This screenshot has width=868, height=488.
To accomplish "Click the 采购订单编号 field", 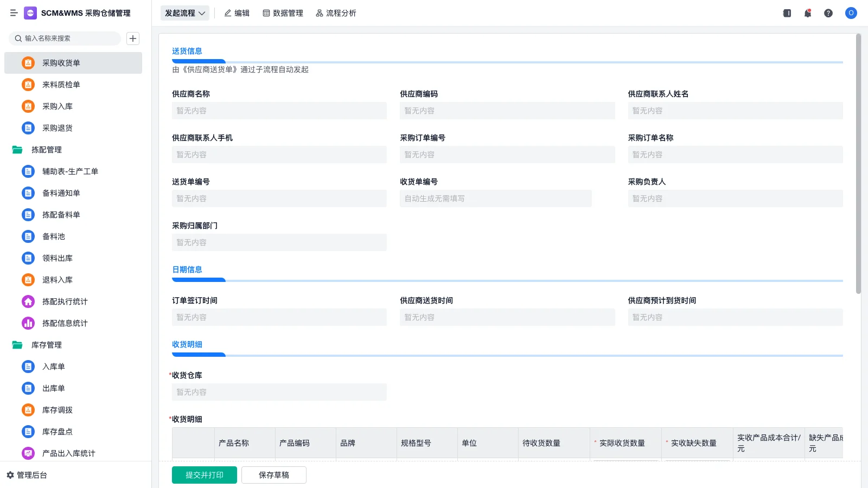I will [x=507, y=155].
